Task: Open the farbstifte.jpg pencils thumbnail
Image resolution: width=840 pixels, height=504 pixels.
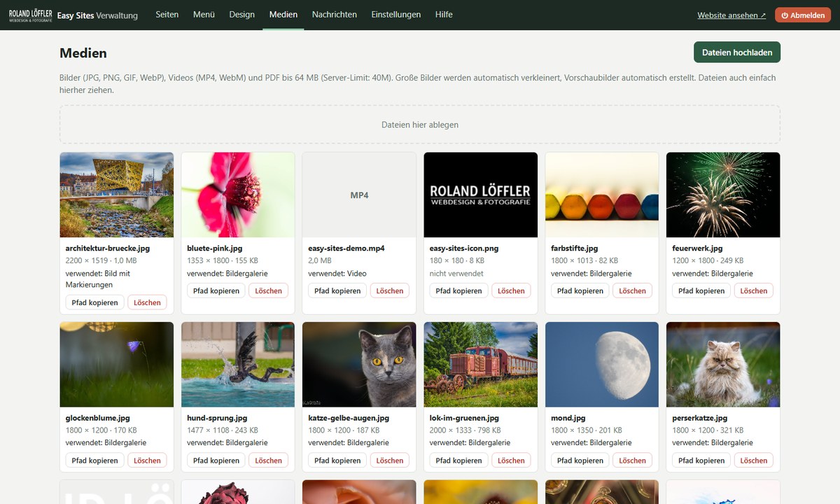Action: [x=602, y=195]
